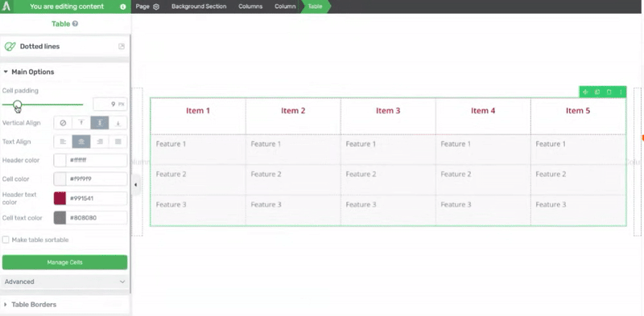Enable Make table sortable checkbox

click(6, 240)
